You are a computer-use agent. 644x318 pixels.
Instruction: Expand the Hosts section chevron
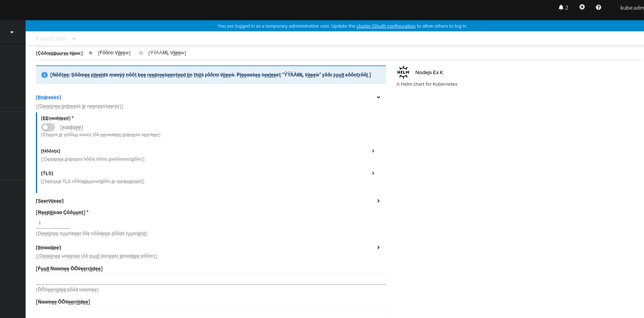coord(373,151)
